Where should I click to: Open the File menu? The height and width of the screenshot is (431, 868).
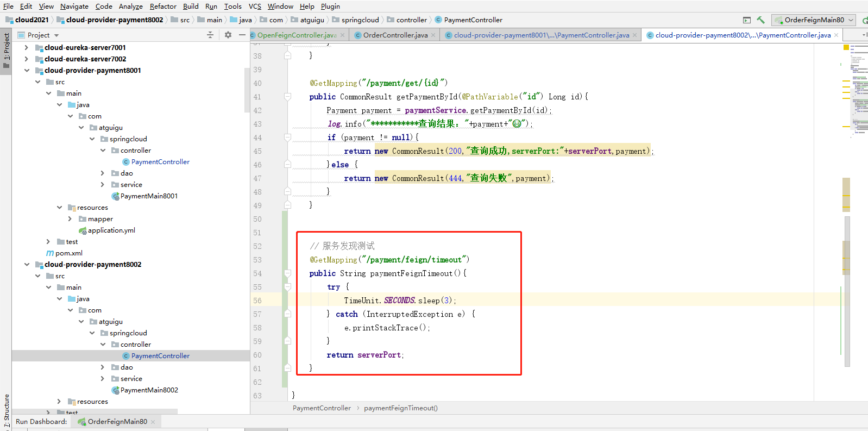coord(8,6)
